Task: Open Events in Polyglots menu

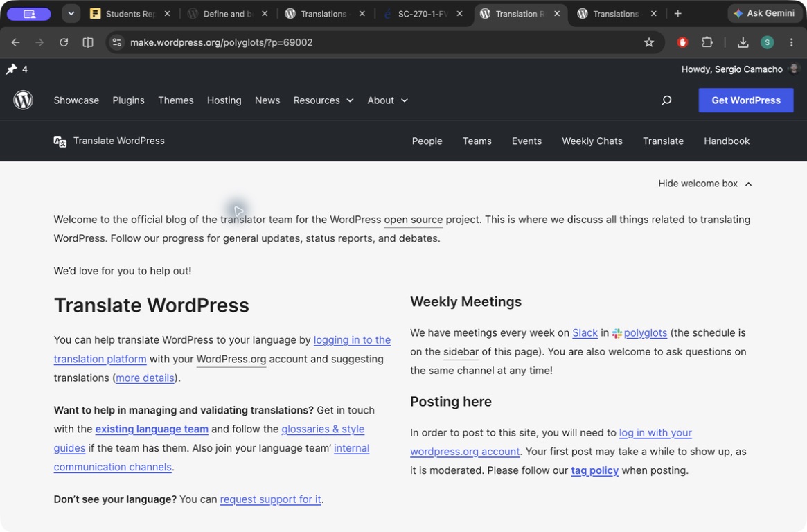Action: pyautogui.click(x=526, y=141)
